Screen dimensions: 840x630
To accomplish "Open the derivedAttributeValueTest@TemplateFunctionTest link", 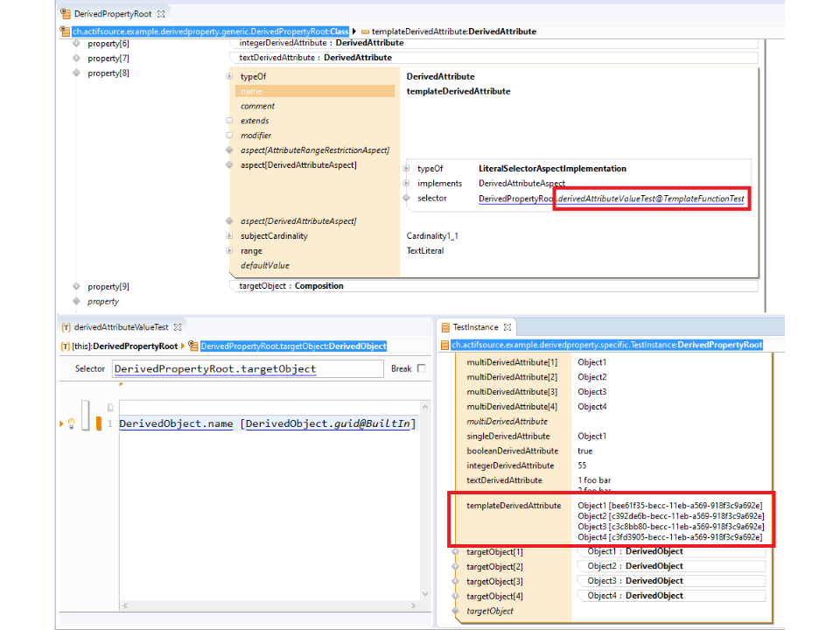I will click(652, 199).
